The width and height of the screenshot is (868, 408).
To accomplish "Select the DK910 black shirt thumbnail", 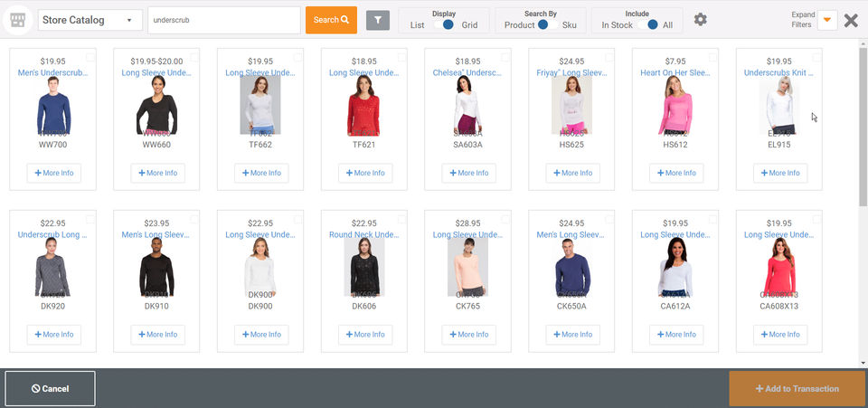I will [x=156, y=268].
